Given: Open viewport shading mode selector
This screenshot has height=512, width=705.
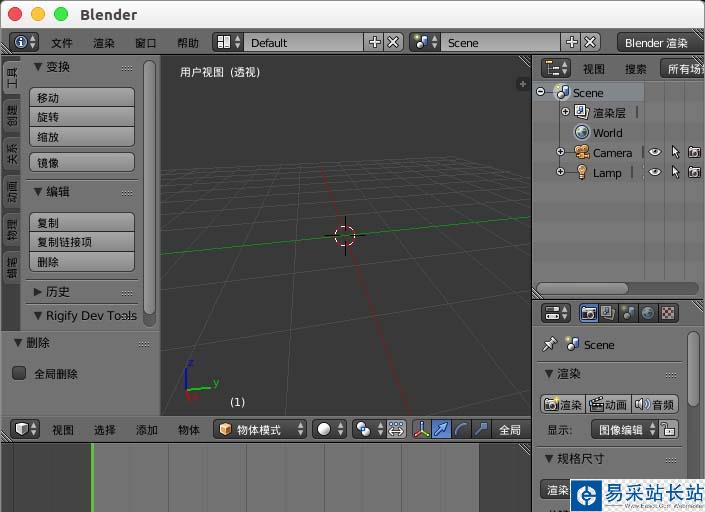Looking at the screenshot, I should pyautogui.click(x=329, y=430).
